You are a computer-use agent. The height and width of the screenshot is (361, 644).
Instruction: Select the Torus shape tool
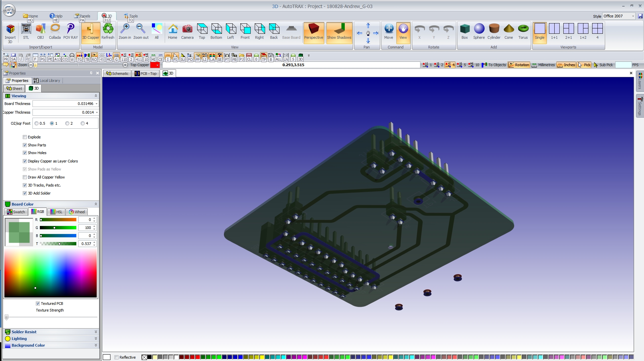pos(523,31)
